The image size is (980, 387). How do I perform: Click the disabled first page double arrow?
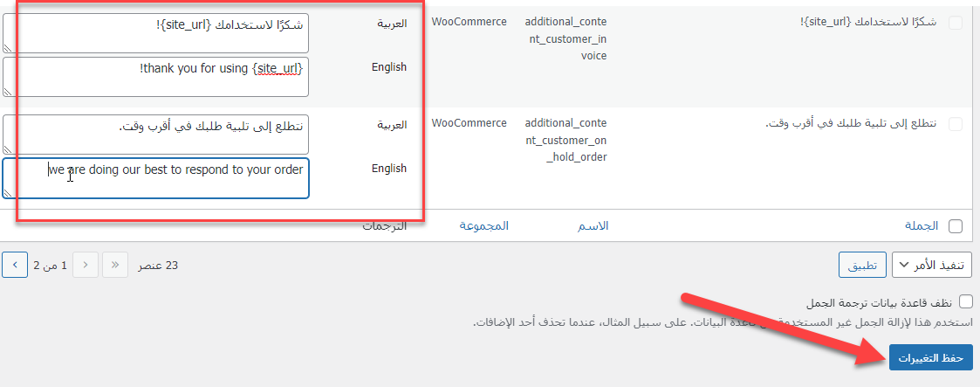click(114, 266)
